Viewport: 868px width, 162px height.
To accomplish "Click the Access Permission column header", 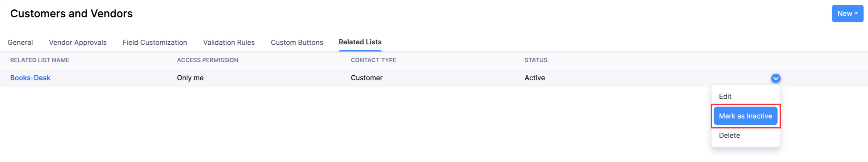I will click(208, 60).
